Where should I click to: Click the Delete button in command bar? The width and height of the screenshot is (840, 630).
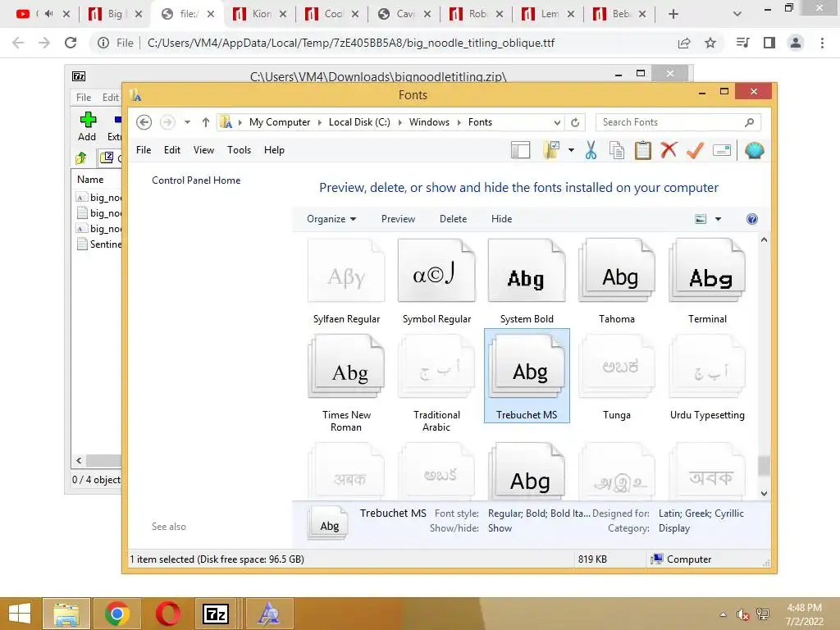click(453, 218)
